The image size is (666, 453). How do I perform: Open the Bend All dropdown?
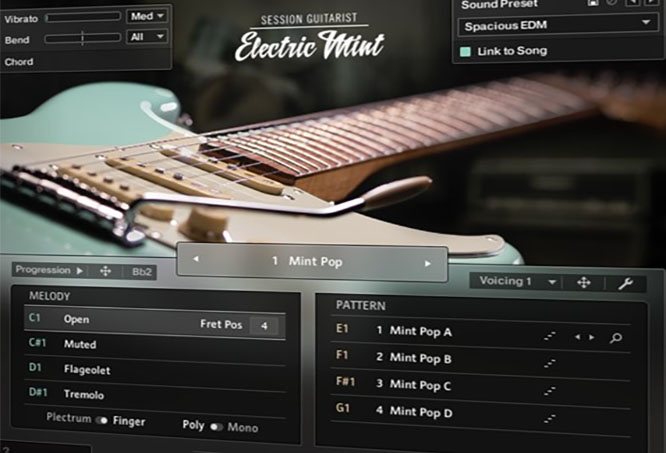(147, 37)
